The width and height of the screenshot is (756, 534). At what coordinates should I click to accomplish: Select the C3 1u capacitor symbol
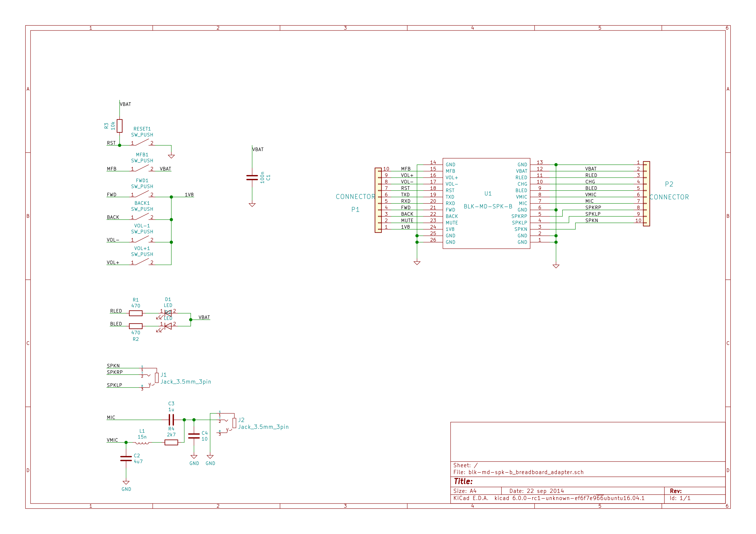(171, 420)
